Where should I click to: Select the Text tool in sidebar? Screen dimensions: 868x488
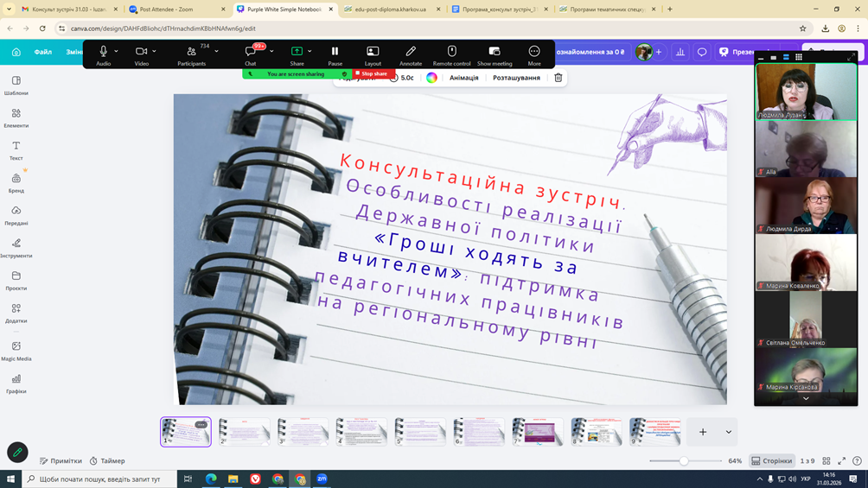(16, 149)
